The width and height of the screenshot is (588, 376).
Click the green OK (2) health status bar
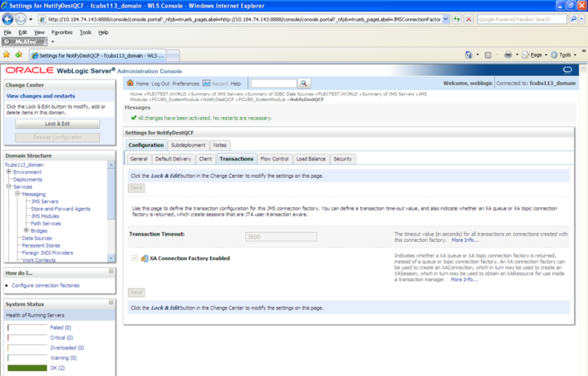click(x=27, y=368)
